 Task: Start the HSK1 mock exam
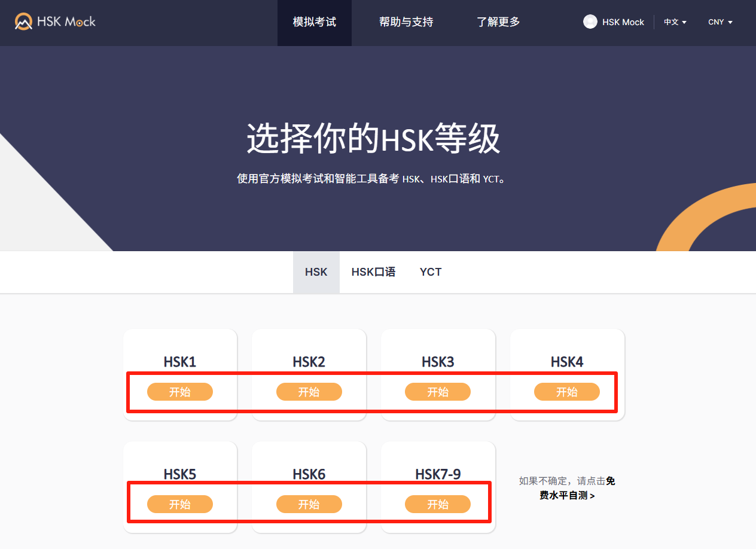pos(180,392)
